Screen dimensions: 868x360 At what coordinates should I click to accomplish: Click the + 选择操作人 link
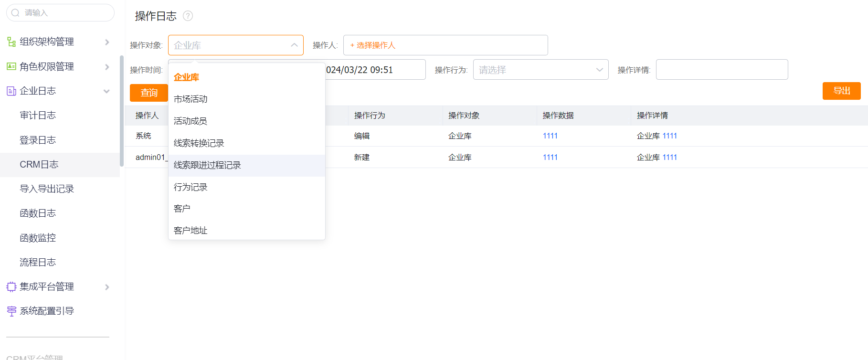373,45
